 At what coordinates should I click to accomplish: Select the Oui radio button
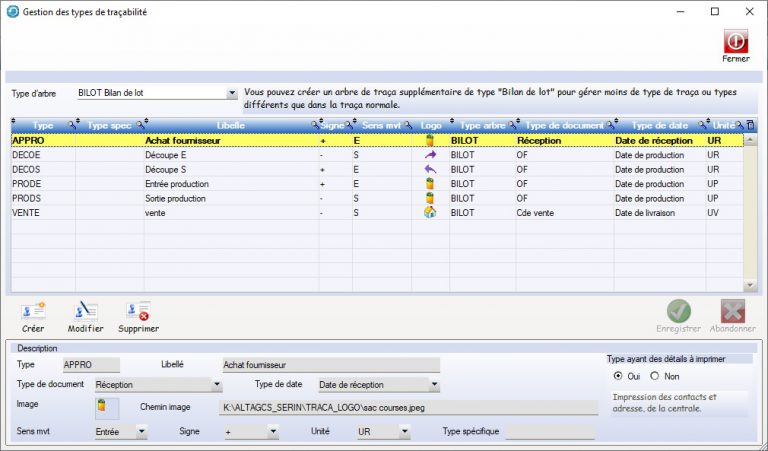pyautogui.click(x=619, y=376)
